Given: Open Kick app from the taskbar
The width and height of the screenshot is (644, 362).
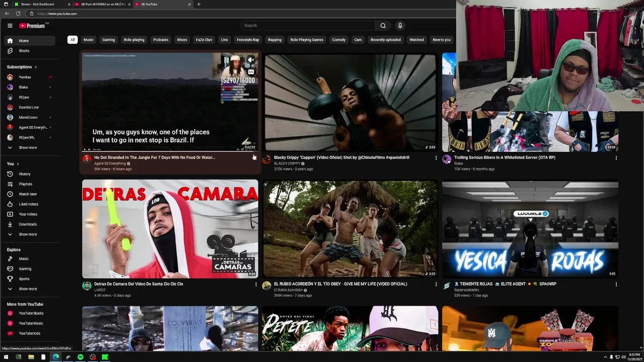Looking at the screenshot, I should [105, 357].
